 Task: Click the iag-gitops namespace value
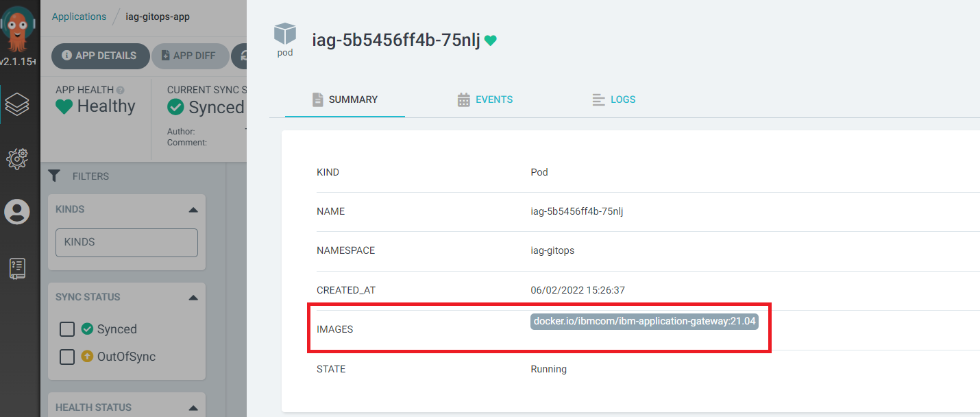tap(552, 250)
